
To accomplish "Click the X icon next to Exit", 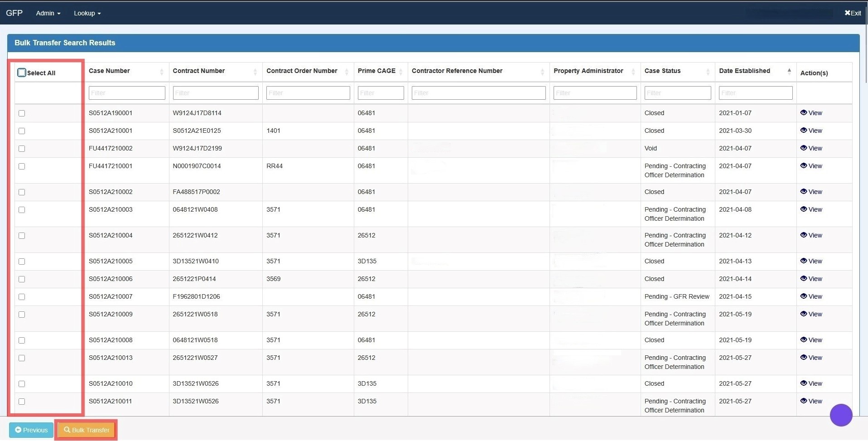I will click(847, 13).
